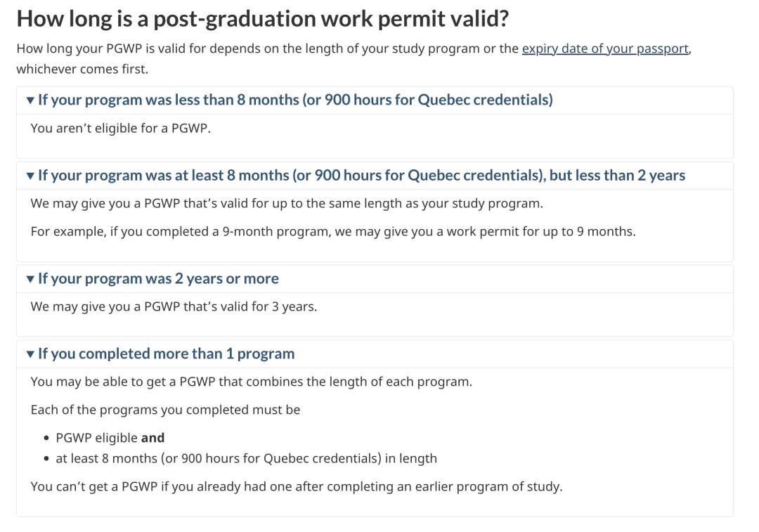
Task: Click the "You aren't eligible for a PGWP" text
Action: pyautogui.click(x=121, y=129)
